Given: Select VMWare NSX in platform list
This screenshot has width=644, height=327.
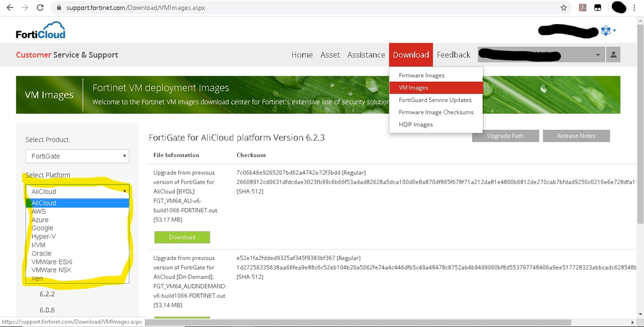Looking at the screenshot, I should pos(77,270).
